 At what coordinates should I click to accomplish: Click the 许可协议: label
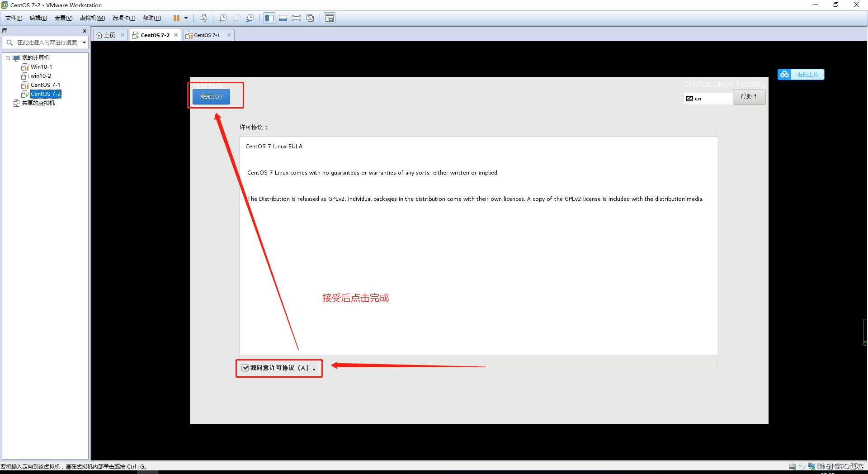(254, 128)
